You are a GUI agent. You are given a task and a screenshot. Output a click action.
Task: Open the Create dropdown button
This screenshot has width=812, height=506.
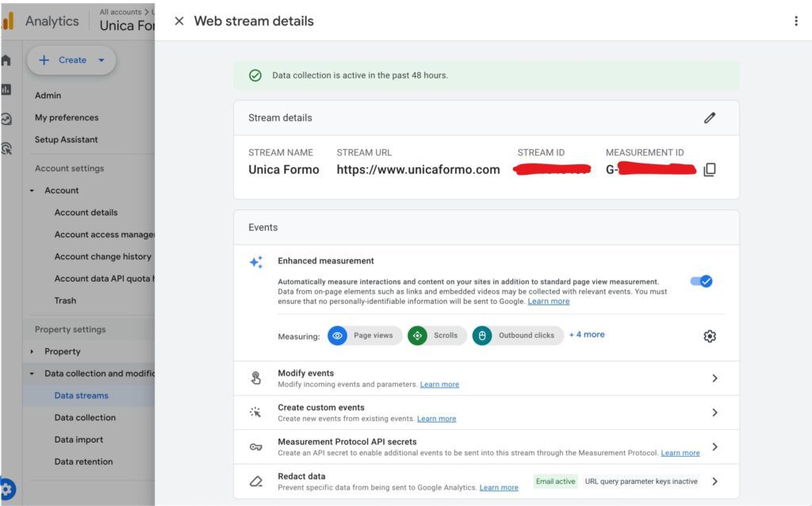click(x=71, y=60)
